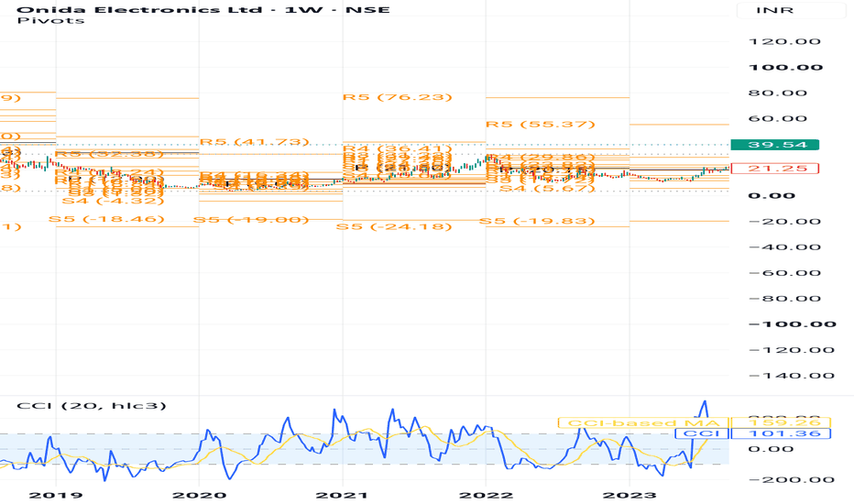Select the S5 (-19.00) pivot label

(x=251, y=220)
